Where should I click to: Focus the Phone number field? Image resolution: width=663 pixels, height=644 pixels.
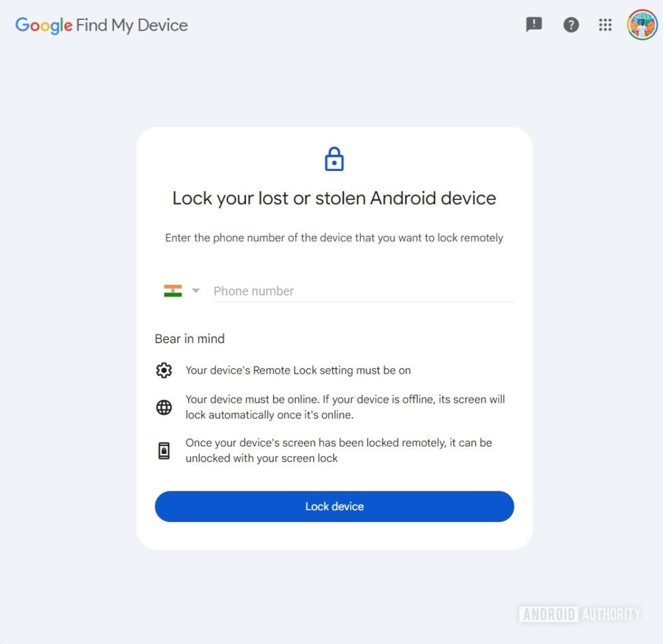click(x=363, y=291)
